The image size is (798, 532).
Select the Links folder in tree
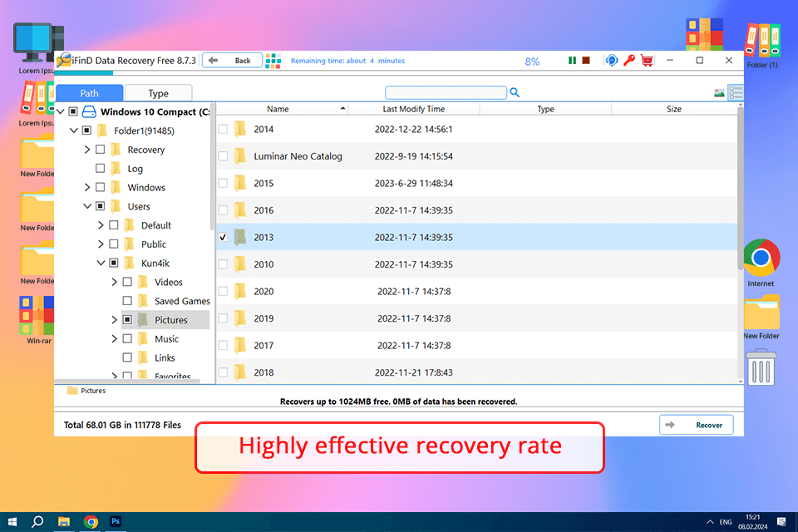165,358
